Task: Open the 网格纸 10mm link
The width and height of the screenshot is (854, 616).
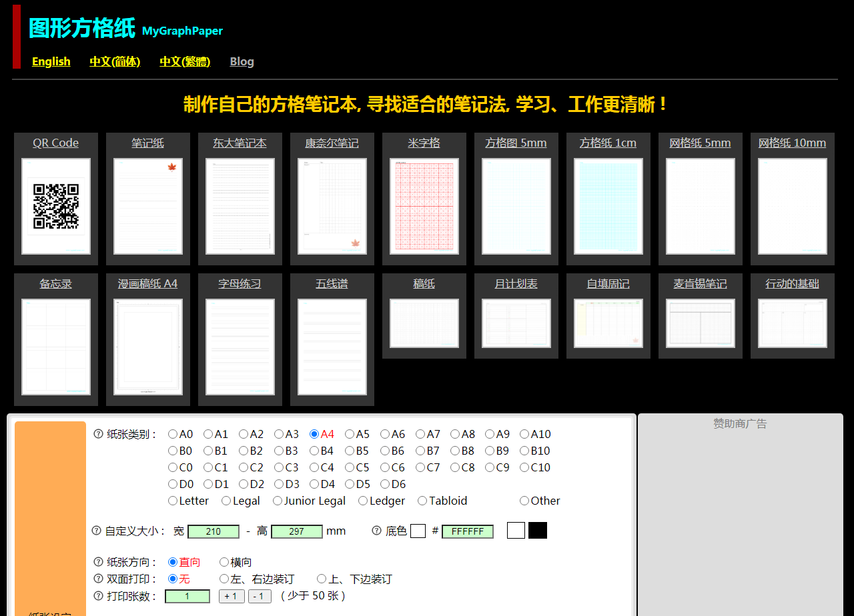Action: 793,143
